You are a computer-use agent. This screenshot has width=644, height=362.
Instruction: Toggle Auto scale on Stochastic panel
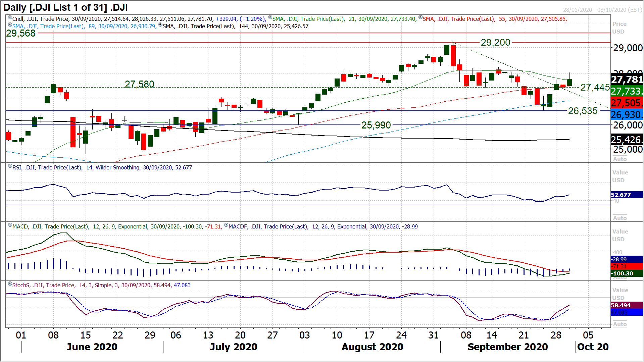coord(620,324)
